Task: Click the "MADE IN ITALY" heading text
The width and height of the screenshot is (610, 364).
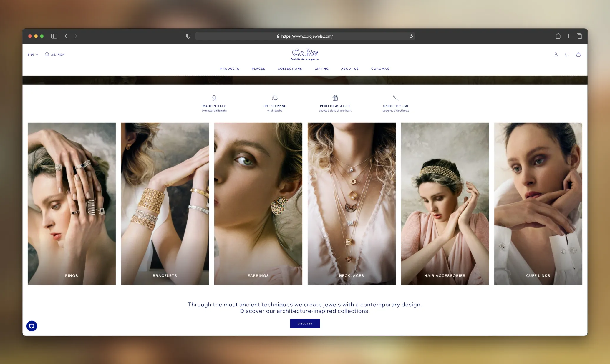Action: 214,106
